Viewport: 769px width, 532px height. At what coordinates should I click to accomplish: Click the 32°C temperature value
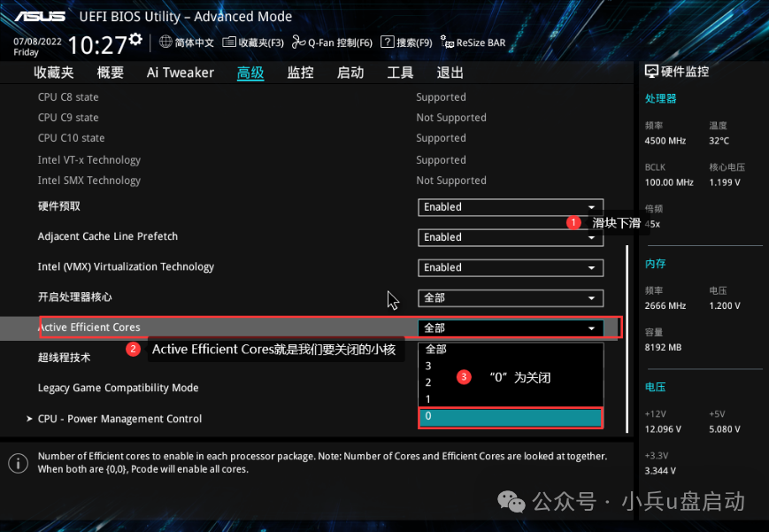tap(719, 141)
